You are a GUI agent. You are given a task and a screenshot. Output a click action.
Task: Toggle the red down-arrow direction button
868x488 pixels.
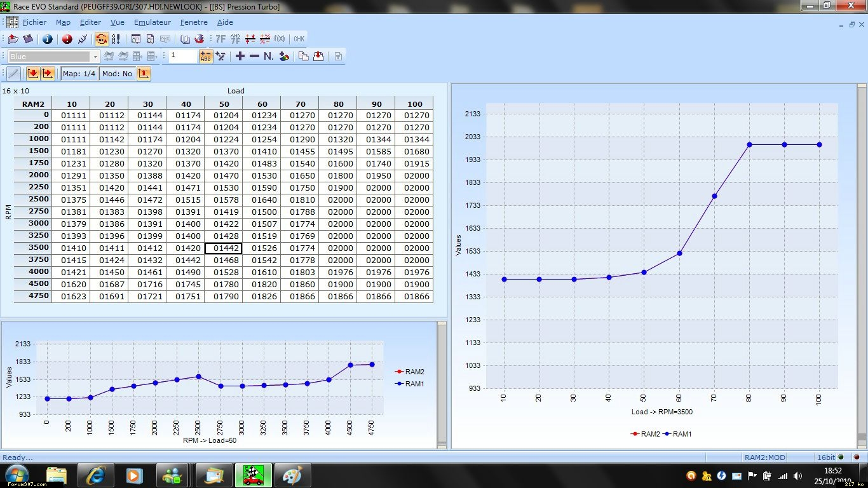point(32,74)
